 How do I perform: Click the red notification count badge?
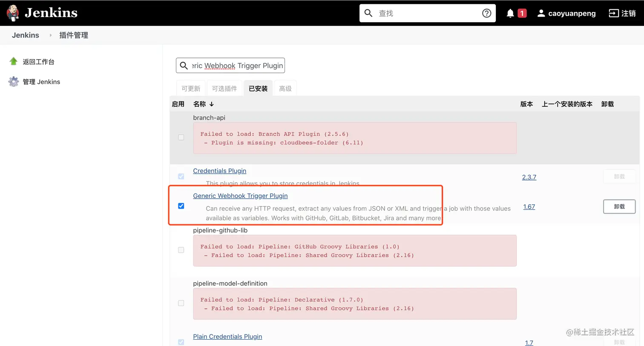point(522,13)
